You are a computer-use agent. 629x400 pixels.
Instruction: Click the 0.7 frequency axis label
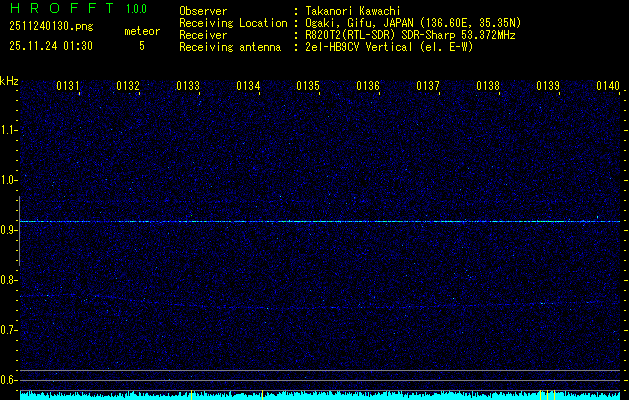click(x=9, y=329)
